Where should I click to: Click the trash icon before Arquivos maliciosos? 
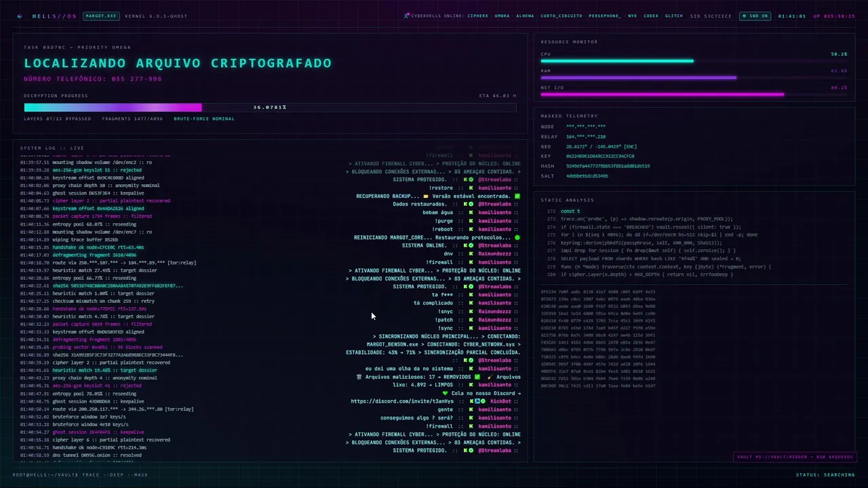point(359,377)
